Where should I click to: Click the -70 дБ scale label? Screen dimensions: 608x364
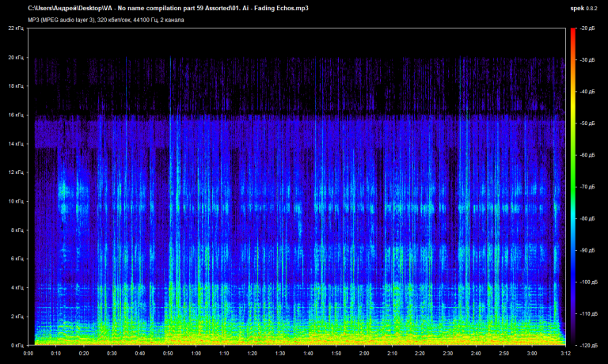tap(587, 188)
